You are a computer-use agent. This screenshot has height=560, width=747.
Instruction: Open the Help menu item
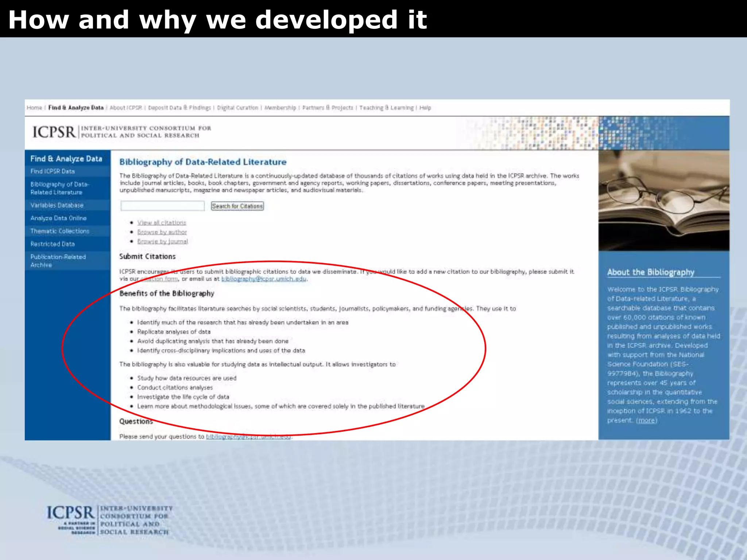coord(425,108)
